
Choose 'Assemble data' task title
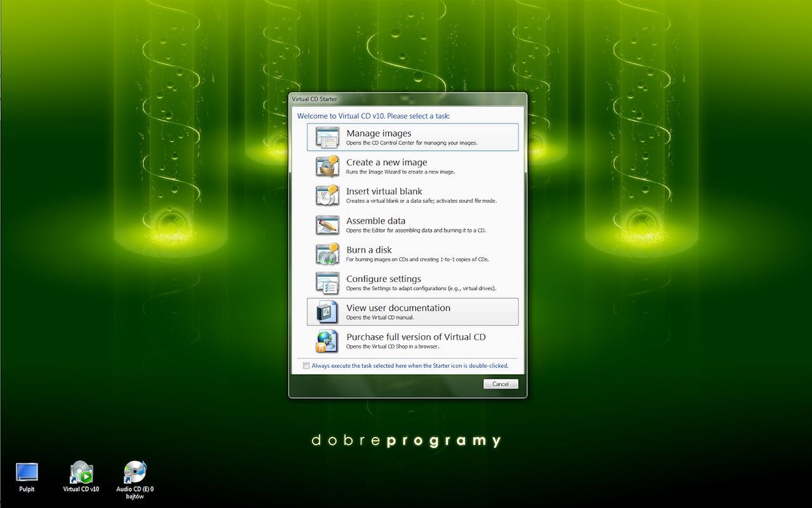pyautogui.click(x=376, y=221)
